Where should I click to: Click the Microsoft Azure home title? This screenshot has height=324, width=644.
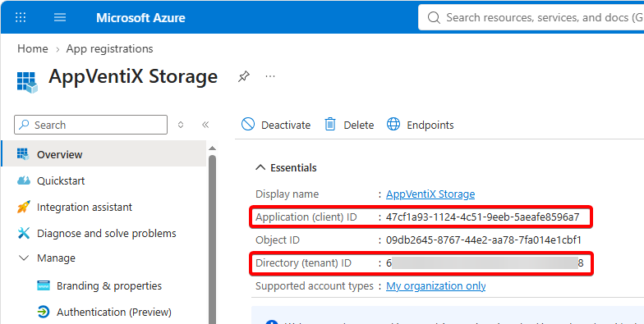coord(140,18)
